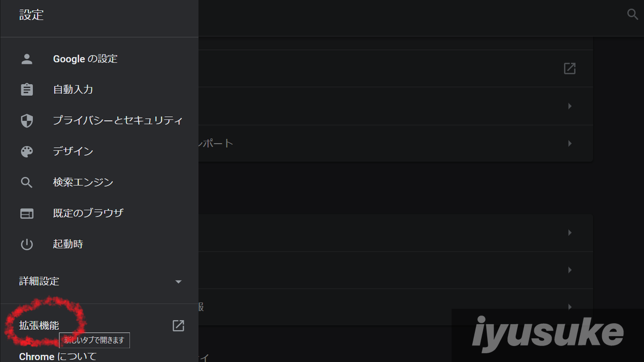Open the row ending in ポート via its chevron

pyautogui.click(x=570, y=143)
